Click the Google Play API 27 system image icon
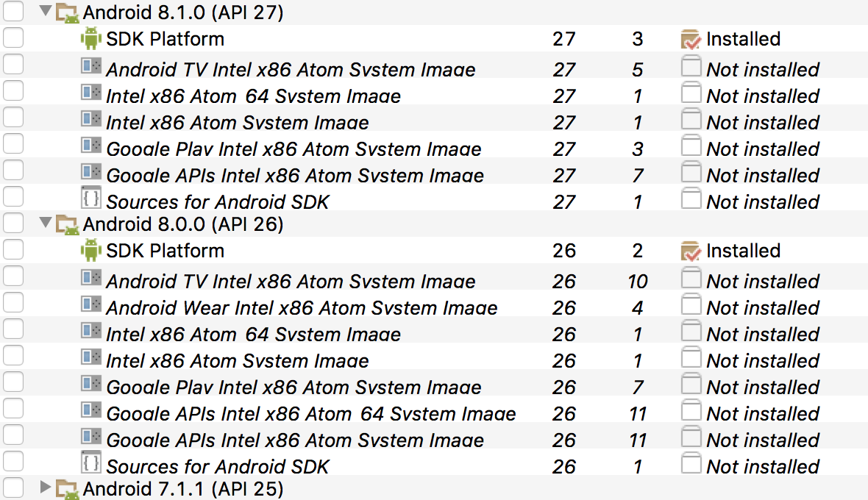868x500 pixels. tap(90, 146)
